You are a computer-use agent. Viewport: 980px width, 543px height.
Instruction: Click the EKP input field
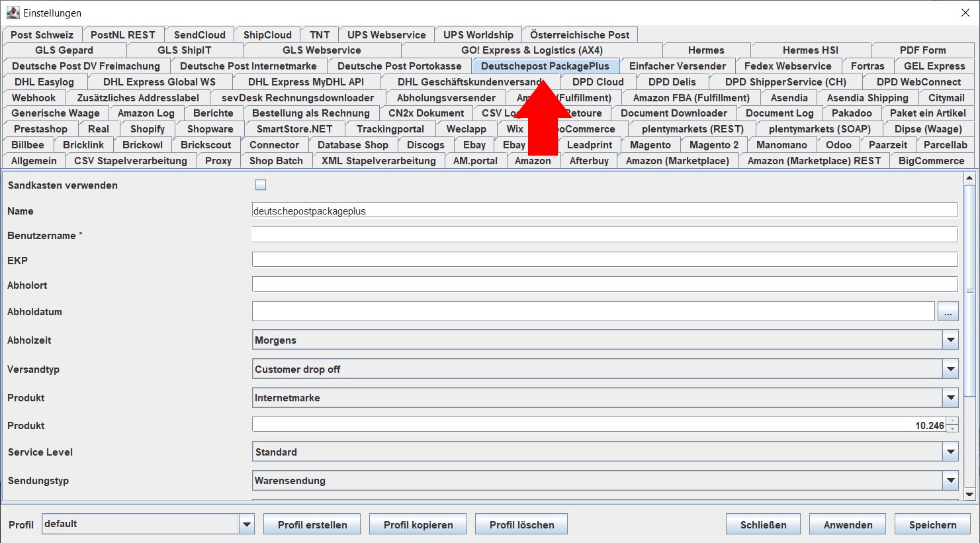(x=605, y=260)
